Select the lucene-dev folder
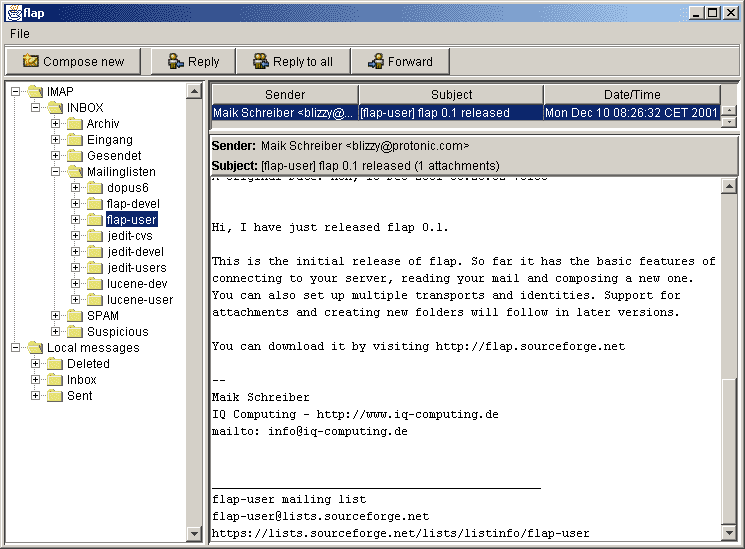The image size is (745, 549). 136,284
